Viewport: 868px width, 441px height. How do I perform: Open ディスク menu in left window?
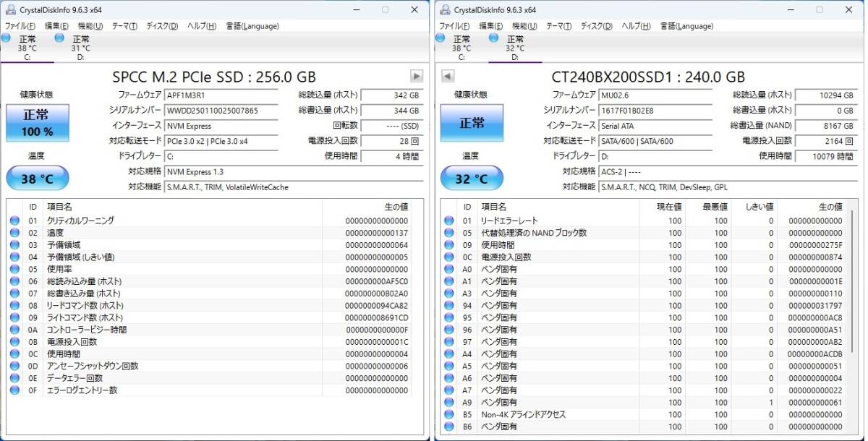pyautogui.click(x=162, y=26)
